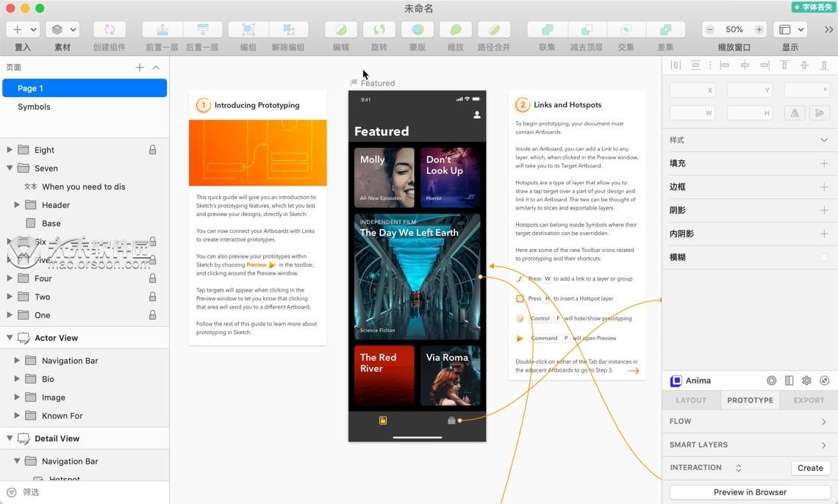
Task: Click the 联集 union boolean icon
Action: click(547, 29)
